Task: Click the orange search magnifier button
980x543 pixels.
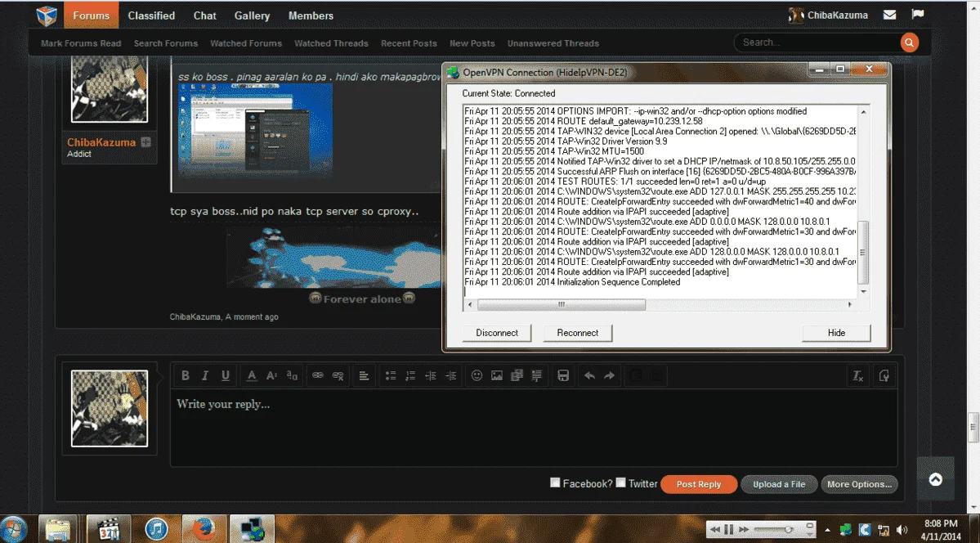Action: (910, 43)
